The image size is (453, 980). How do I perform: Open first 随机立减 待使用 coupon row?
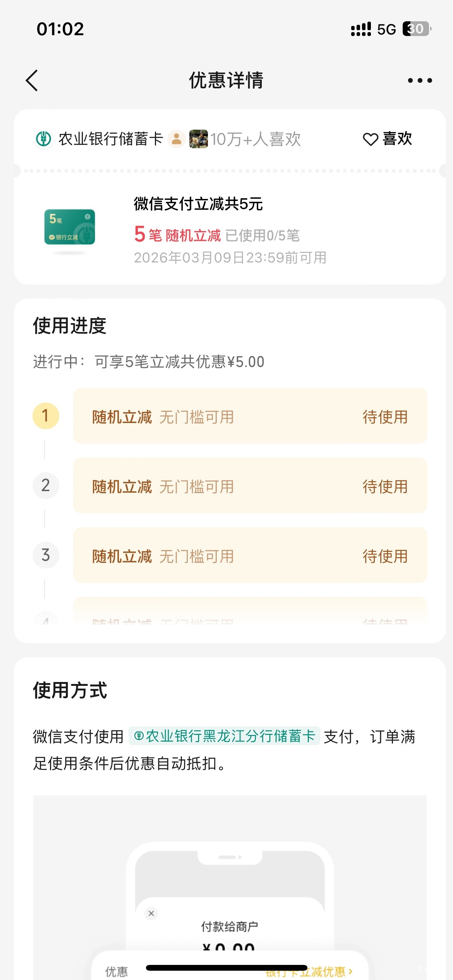[x=250, y=416]
